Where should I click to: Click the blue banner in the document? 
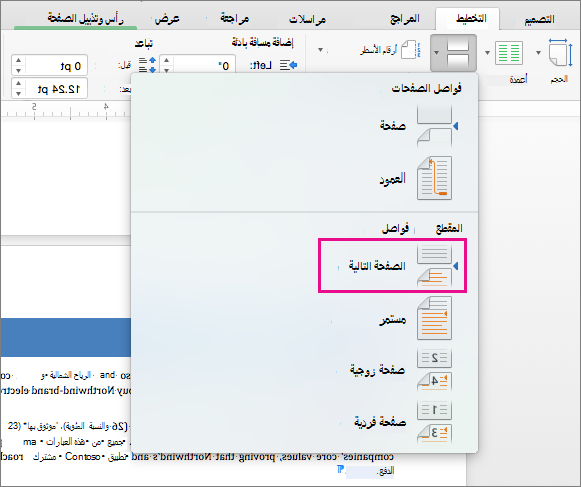click(x=66, y=337)
